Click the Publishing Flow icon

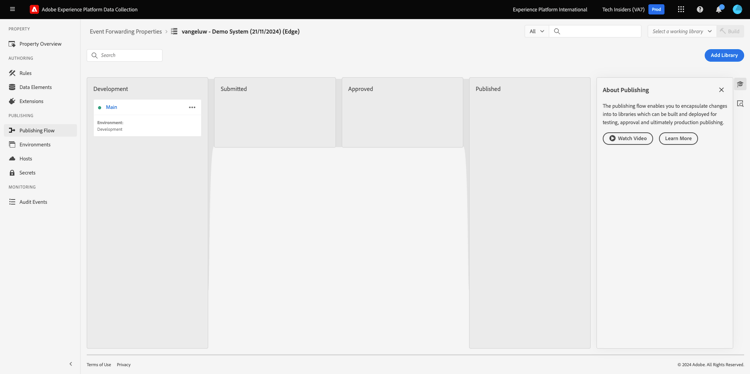click(12, 131)
